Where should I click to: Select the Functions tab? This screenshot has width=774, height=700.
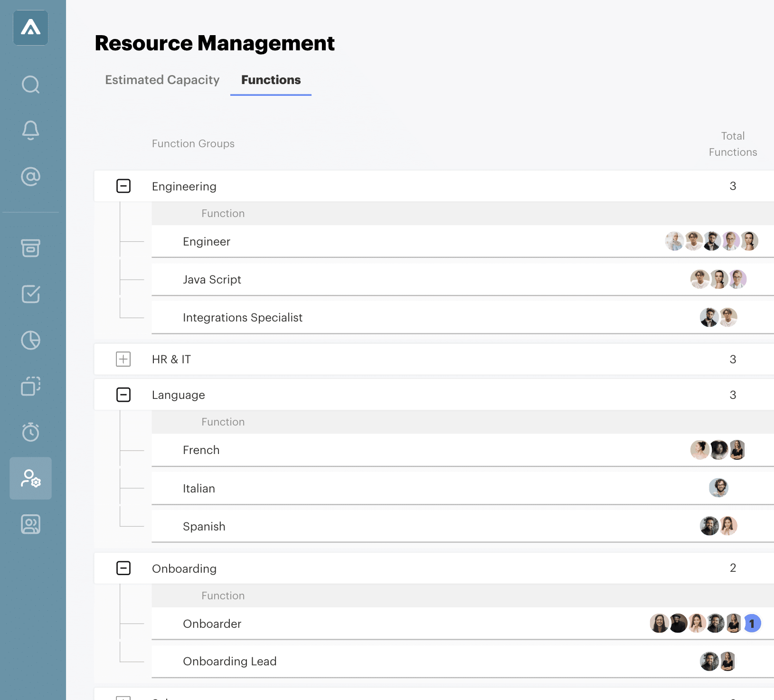(x=271, y=80)
